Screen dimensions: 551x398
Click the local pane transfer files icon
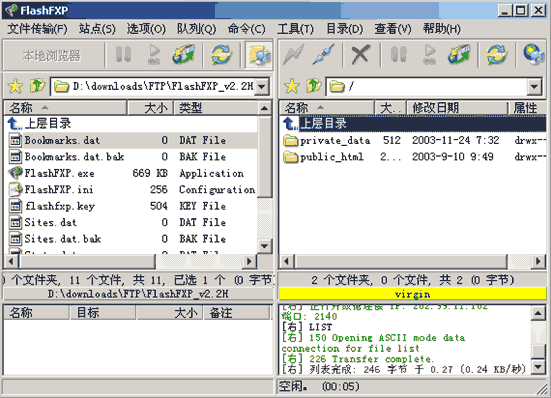coord(183,55)
